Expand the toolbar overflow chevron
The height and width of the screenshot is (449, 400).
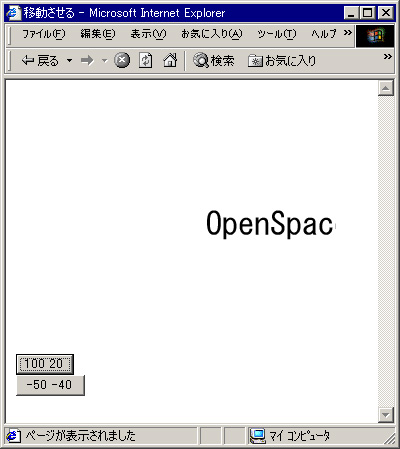point(387,56)
